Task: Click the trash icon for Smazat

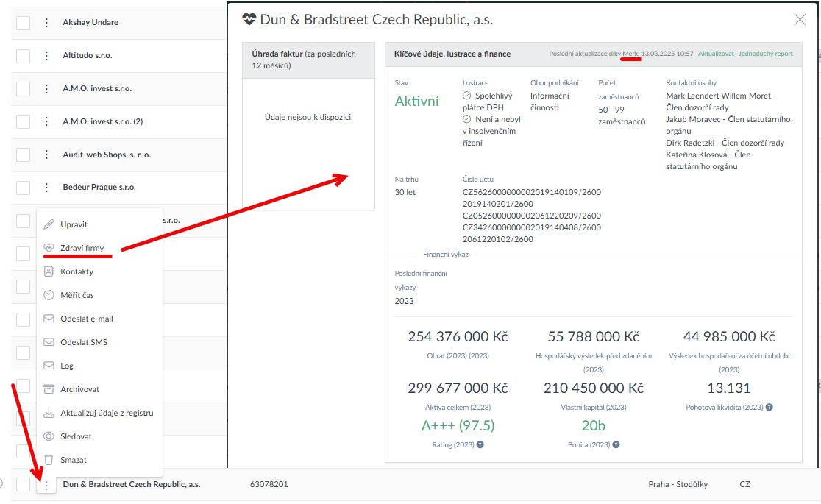Action: coord(49,460)
